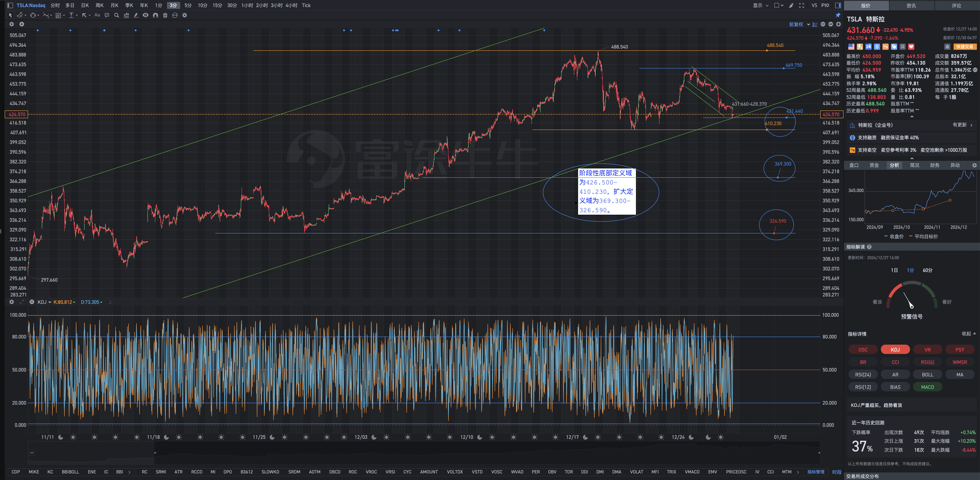Select the MACD indicator pill
980x480 pixels.
tap(928, 387)
